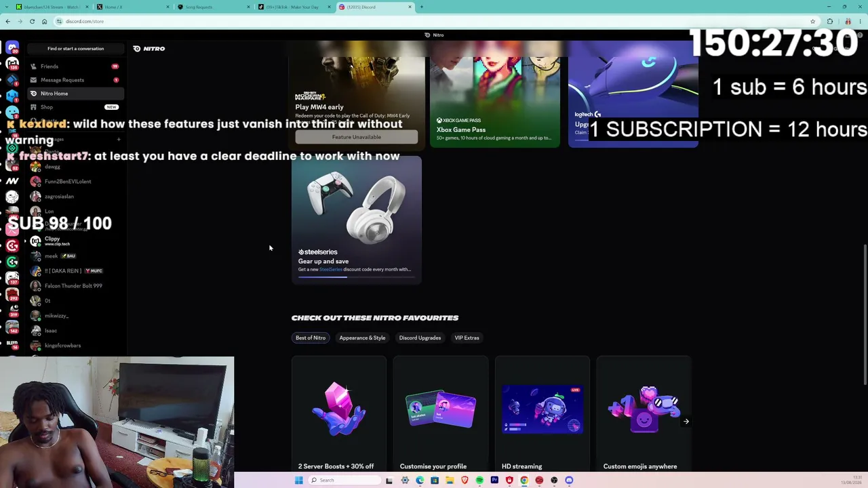The width and height of the screenshot is (868, 488).
Task: Click Find or start a conversation box
Action: pyautogui.click(x=75, y=49)
